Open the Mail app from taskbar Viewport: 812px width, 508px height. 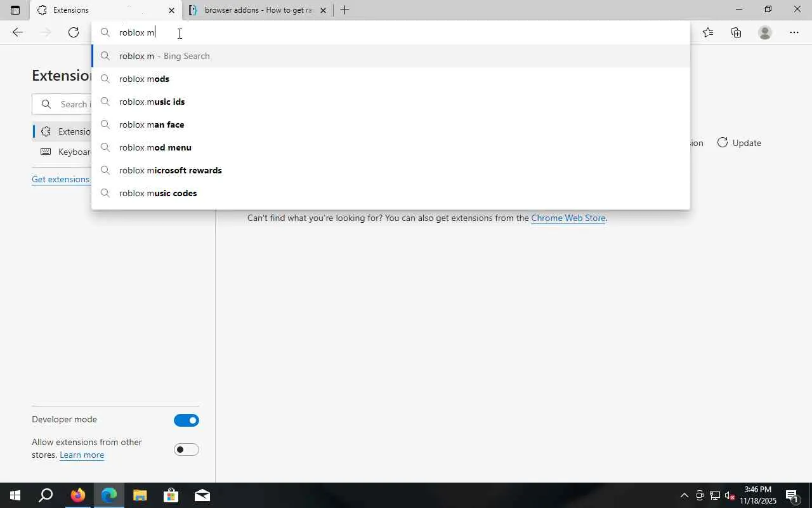tap(202, 495)
